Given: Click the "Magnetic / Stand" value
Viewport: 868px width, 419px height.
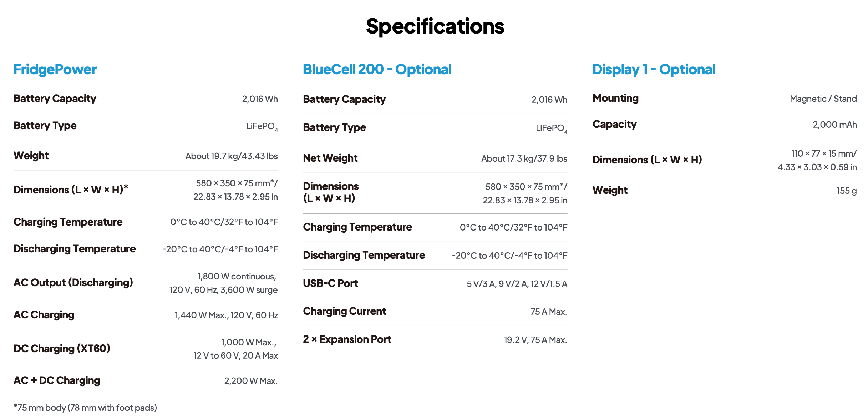Looking at the screenshot, I should pyautogui.click(x=823, y=99).
